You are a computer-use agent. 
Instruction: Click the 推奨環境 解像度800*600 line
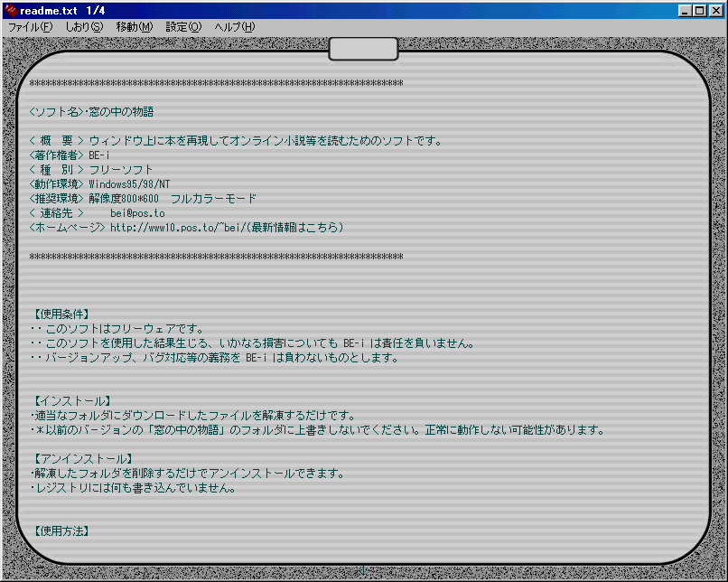[x=143, y=199]
